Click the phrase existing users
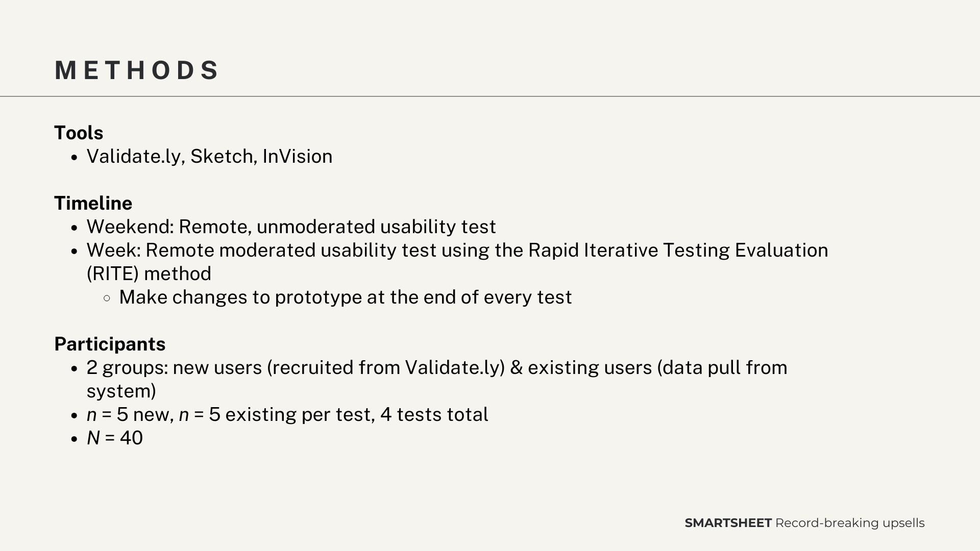The height and width of the screenshot is (551, 980). point(590,368)
